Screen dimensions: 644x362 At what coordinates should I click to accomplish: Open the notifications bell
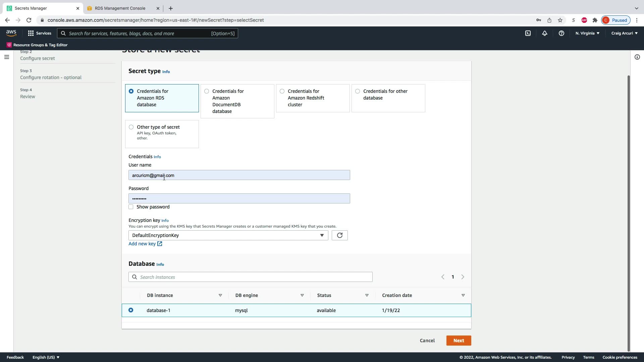(x=545, y=33)
